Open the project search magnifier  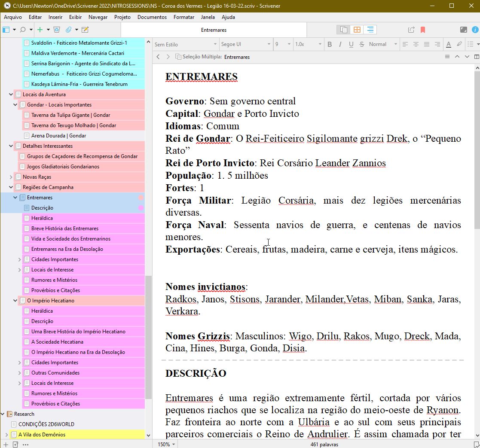[23, 30]
